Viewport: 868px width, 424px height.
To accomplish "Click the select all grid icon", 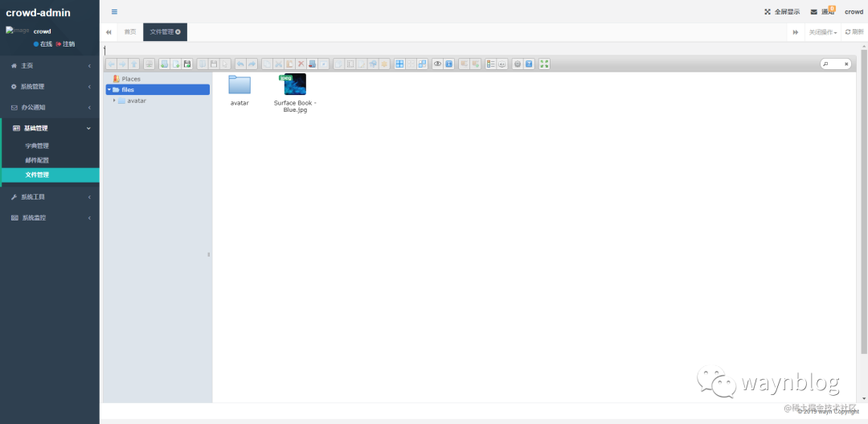I will coord(399,64).
